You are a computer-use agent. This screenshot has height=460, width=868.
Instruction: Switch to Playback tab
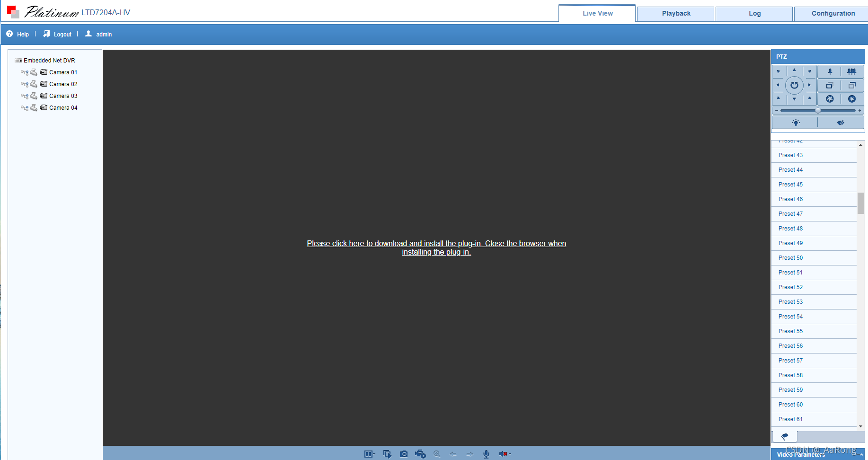click(x=676, y=14)
